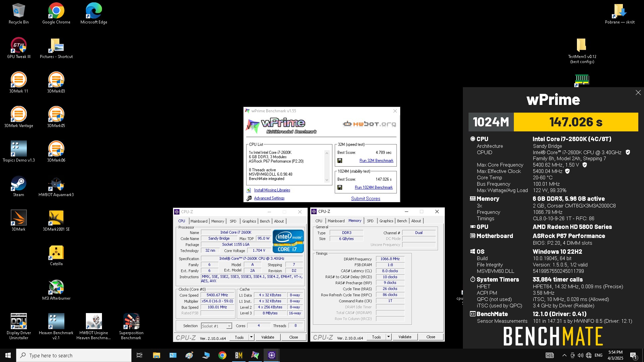644x362 pixels.
Task: Click Run 32M Benchmark link
Action: (x=376, y=161)
